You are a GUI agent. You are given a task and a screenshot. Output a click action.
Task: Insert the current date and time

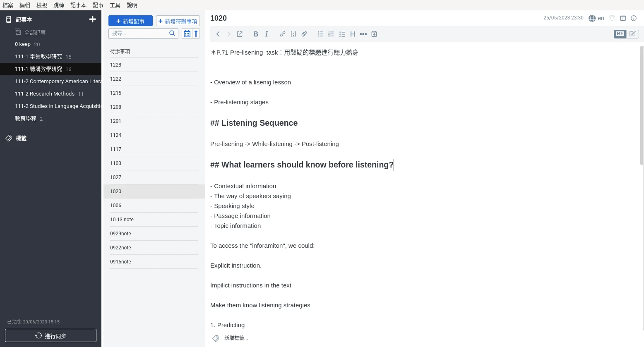point(374,34)
